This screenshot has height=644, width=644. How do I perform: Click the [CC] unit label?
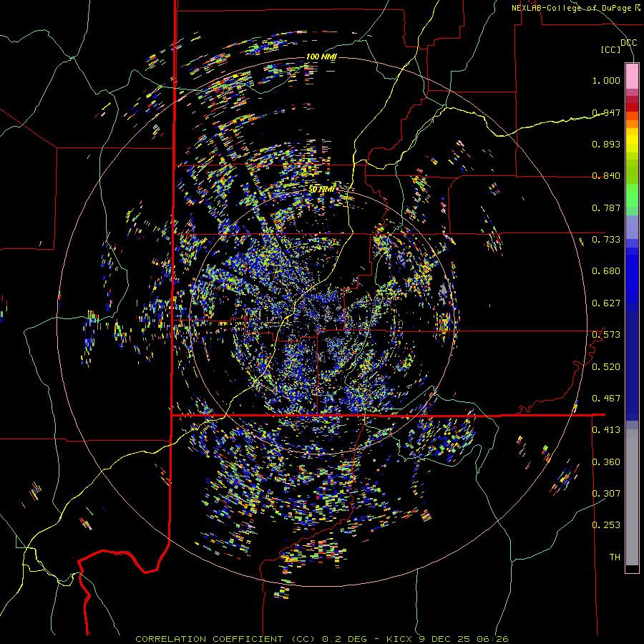tap(611, 49)
